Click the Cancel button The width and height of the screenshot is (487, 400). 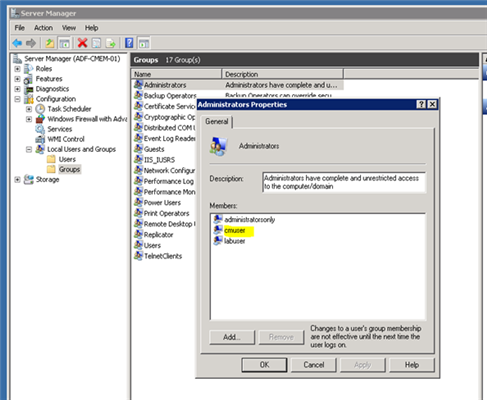click(314, 365)
